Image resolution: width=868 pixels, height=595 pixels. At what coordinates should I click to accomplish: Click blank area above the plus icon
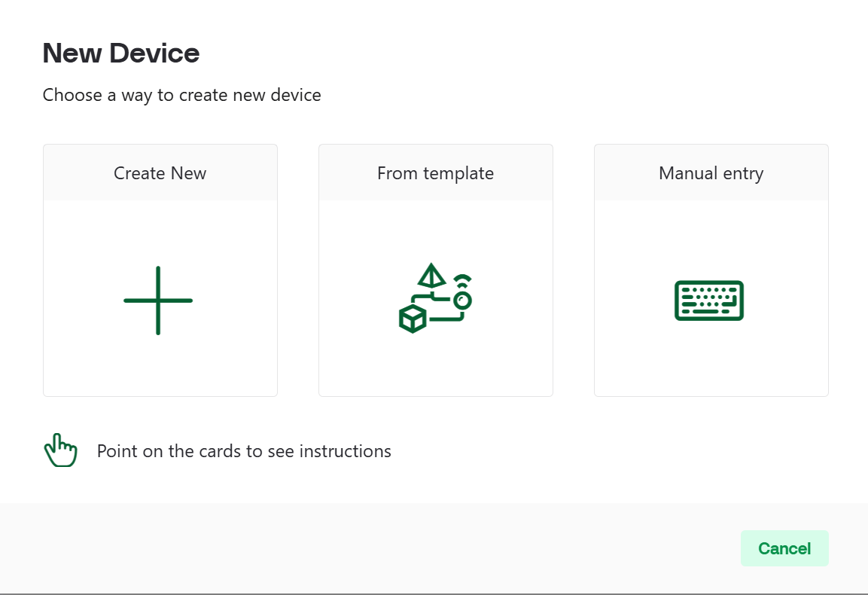pyautogui.click(x=160, y=230)
